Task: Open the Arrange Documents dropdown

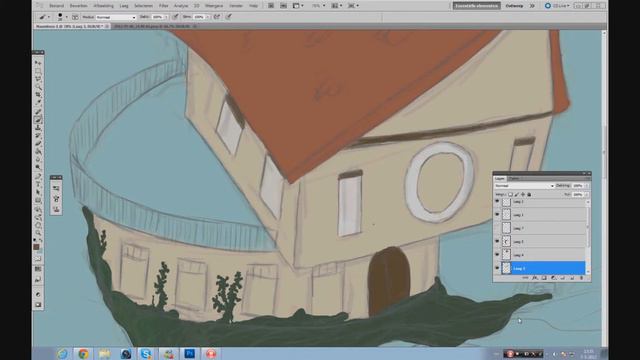Action: point(337,6)
